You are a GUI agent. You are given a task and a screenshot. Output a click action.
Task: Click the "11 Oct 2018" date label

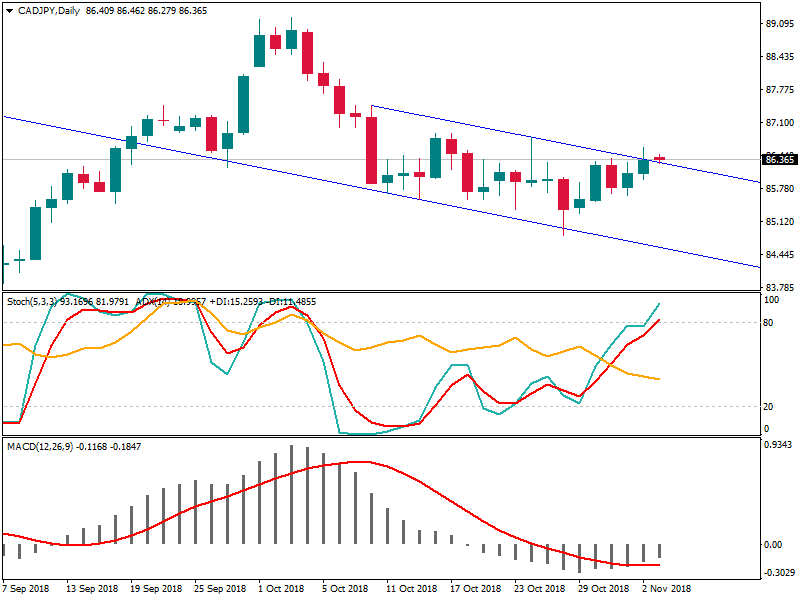point(412,589)
